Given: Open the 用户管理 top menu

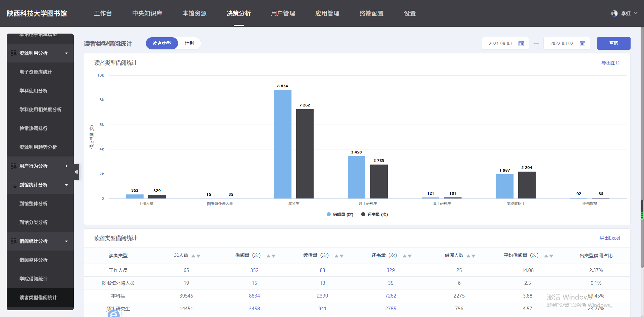Looking at the screenshot, I should click(283, 13).
